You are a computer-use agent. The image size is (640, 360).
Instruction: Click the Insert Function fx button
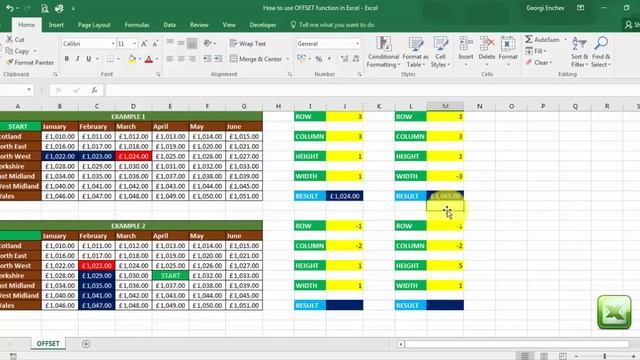[x=94, y=90]
